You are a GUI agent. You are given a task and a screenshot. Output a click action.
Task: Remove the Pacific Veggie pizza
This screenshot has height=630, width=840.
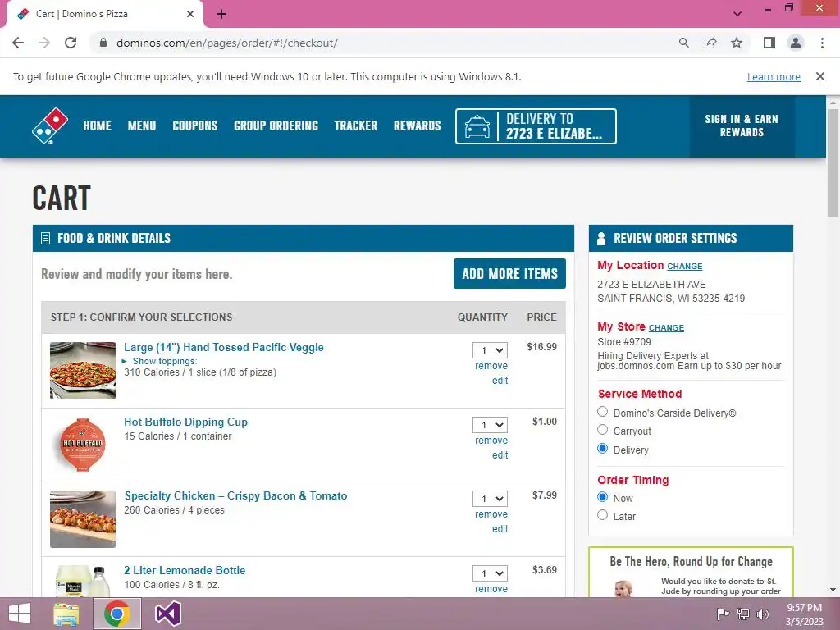[491, 366]
